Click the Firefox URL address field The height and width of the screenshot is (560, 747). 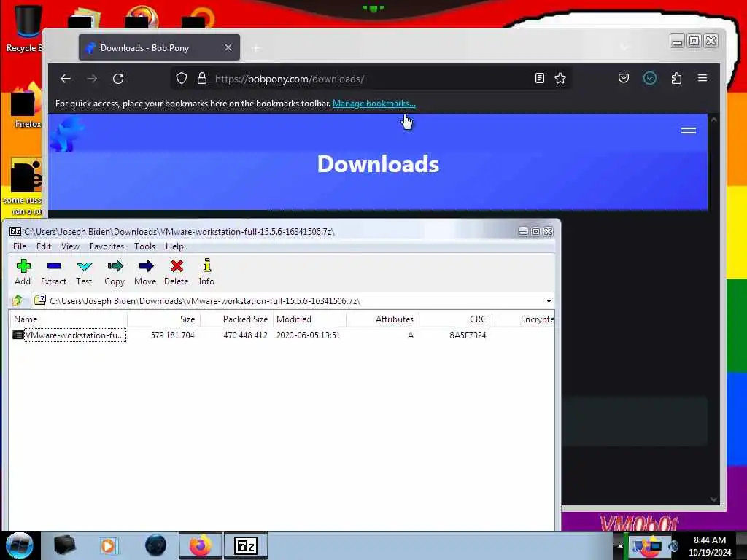(371, 79)
